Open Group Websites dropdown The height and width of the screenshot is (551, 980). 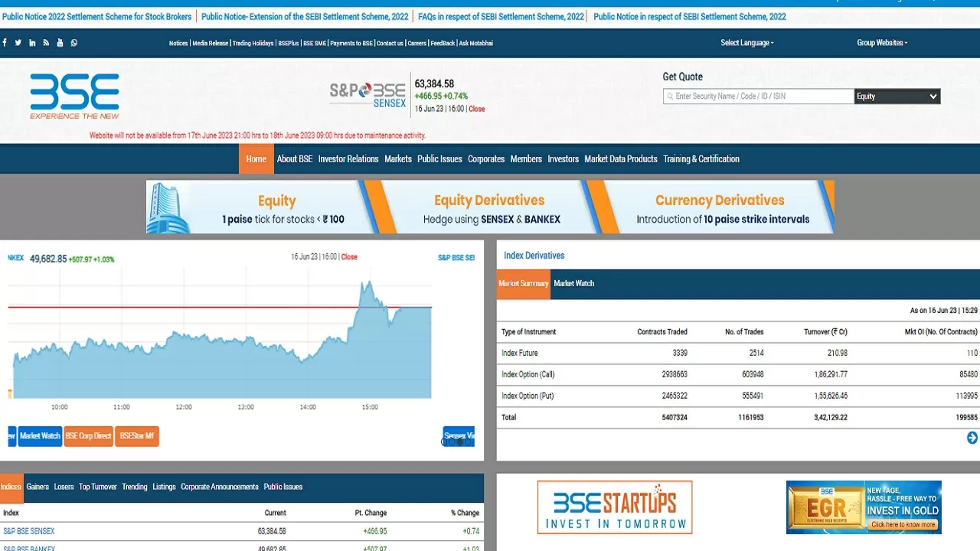point(882,43)
